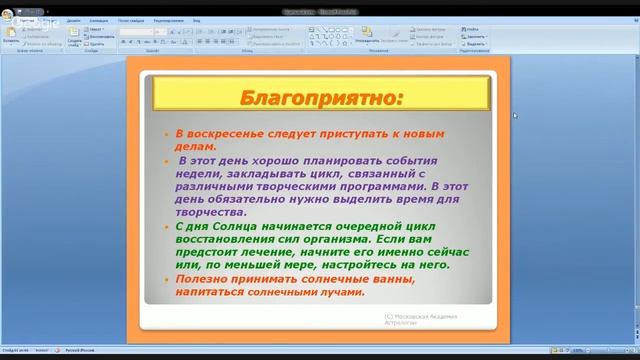The image size is (640, 360).
Task: Open Text Direction (Направление текста) dropdown
Action: coord(269,29)
